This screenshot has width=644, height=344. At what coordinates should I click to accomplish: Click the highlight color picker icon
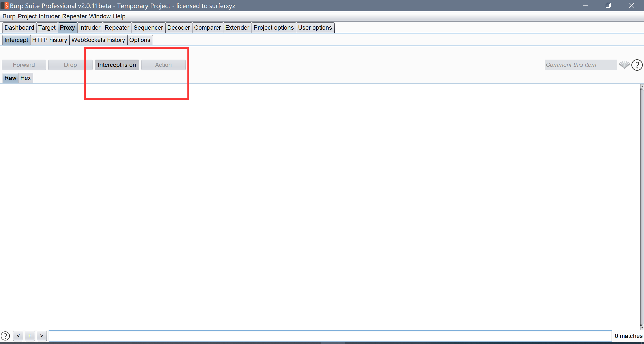point(624,65)
